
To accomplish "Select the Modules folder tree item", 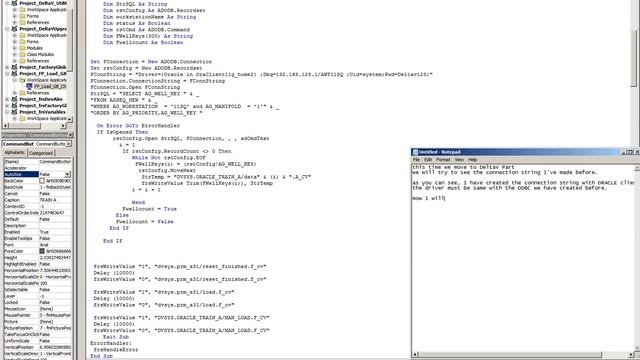I will click(x=35, y=48).
